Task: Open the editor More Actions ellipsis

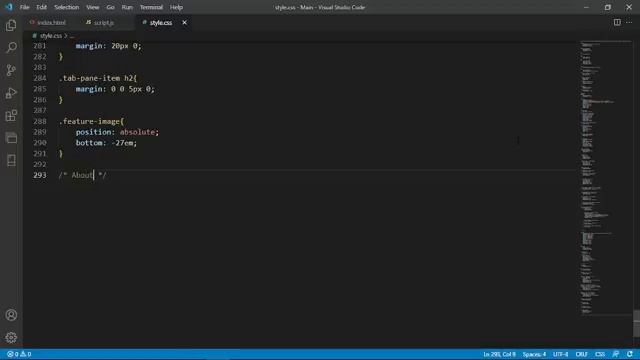Action: point(629,22)
